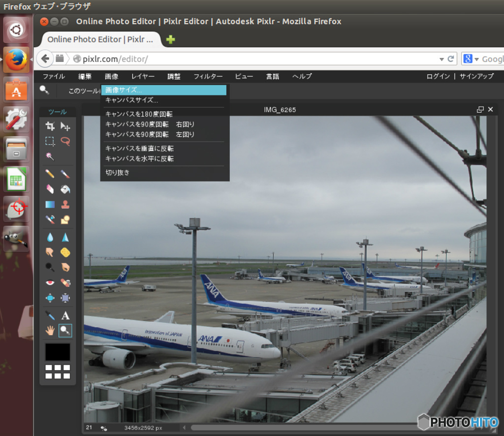Select the Color Picker eyedropper tool
Screen dimensions: 504x436
point(50,315)
